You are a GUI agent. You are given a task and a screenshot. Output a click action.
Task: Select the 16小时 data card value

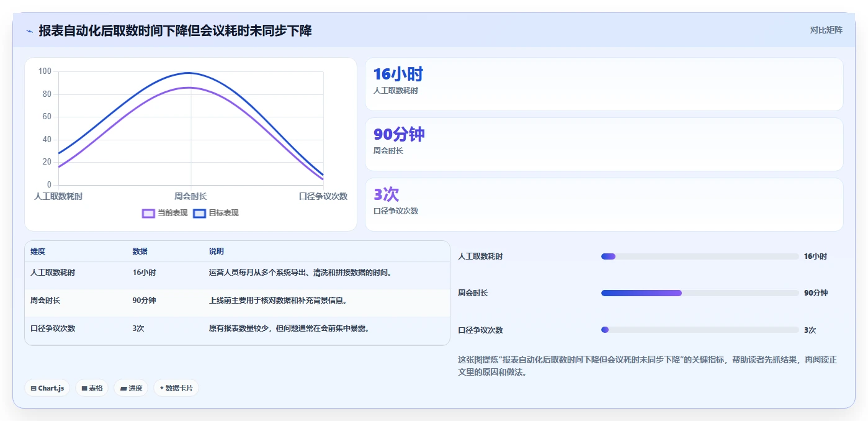398,75
